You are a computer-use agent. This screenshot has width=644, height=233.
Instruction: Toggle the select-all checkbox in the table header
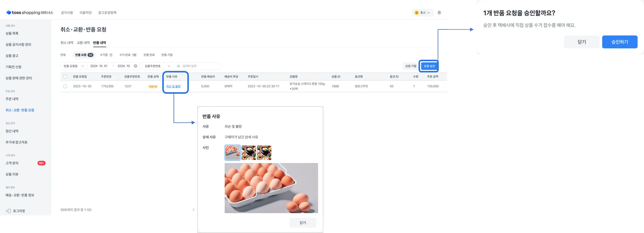(x=65, y=76)
